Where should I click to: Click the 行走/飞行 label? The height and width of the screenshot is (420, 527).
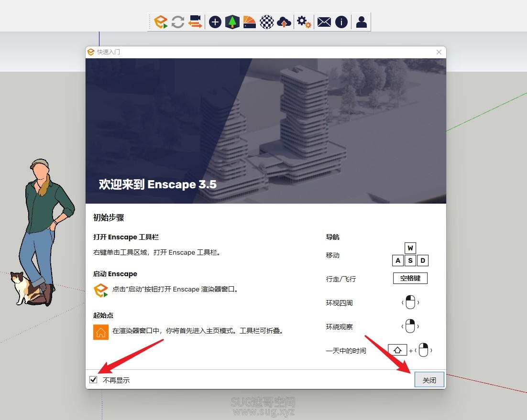pos(341,279)
